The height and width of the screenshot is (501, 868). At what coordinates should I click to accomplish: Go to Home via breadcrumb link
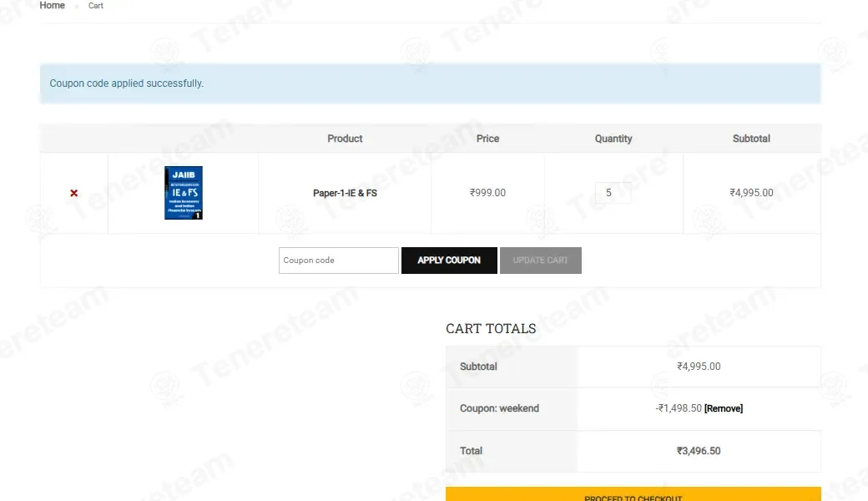52,6
